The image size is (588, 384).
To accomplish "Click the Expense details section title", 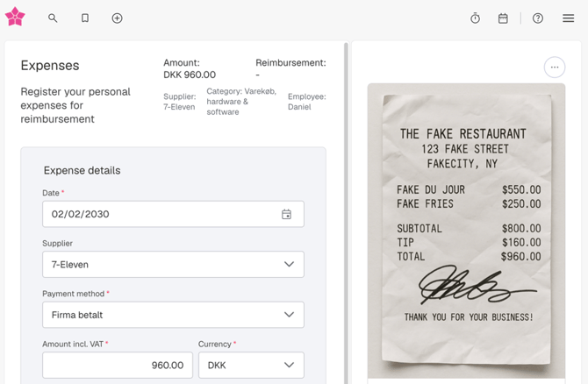I will click(x=82, y=170).
